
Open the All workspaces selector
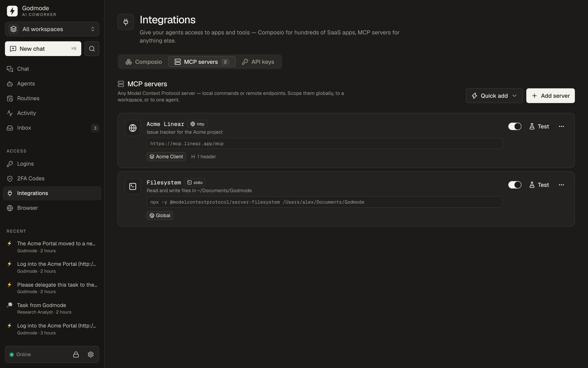pos(52,29)
